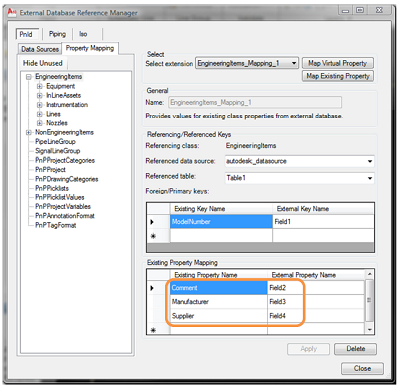Image resolution: width=400 pixels, height=387 pixels.
Task: Select SignalLineGroup in the tree
Action: point(58,151)
